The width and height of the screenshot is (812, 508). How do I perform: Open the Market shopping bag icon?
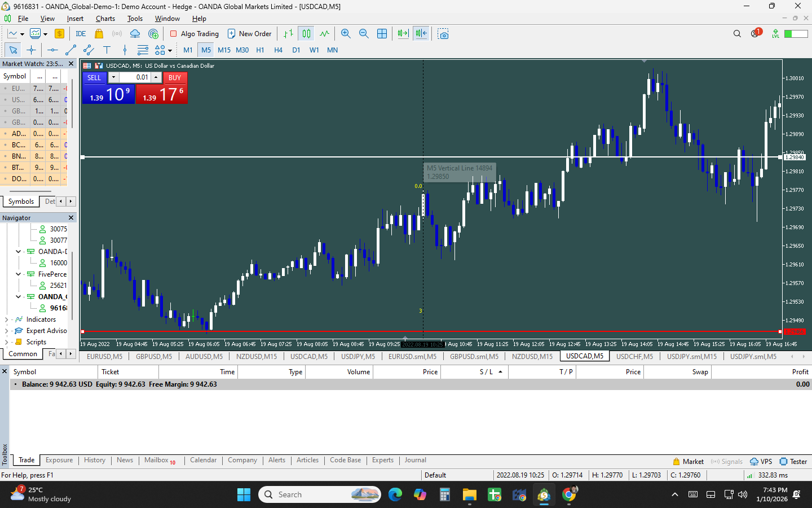click(x=99, y=34)
